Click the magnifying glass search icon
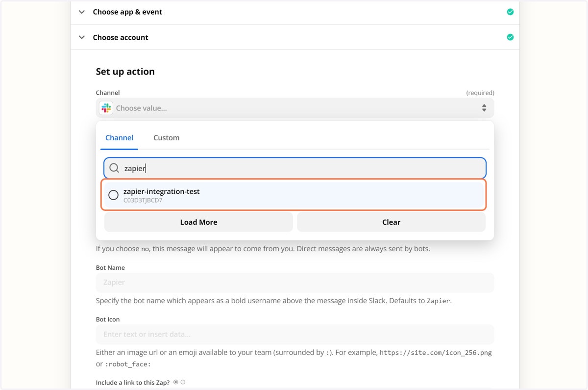This screenshot has height=390, width=588. pos(114,168)
